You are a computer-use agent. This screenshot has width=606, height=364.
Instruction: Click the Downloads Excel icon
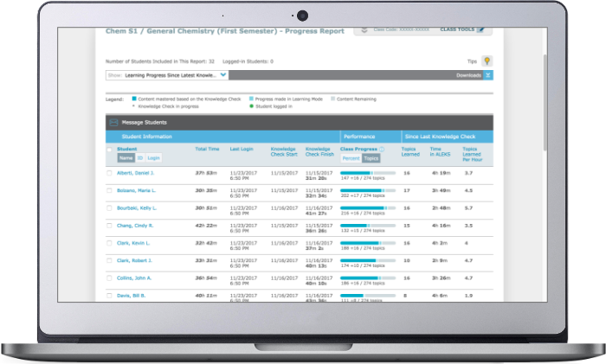click(x=488, y=75)
